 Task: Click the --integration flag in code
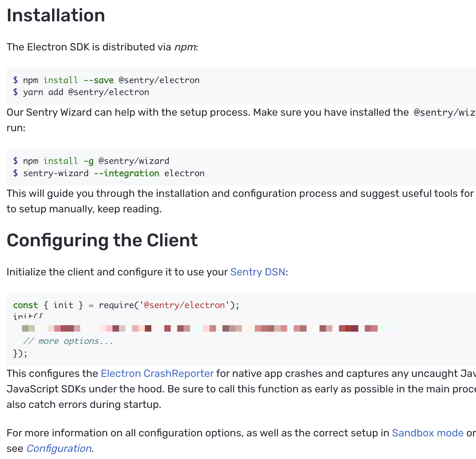126,174
